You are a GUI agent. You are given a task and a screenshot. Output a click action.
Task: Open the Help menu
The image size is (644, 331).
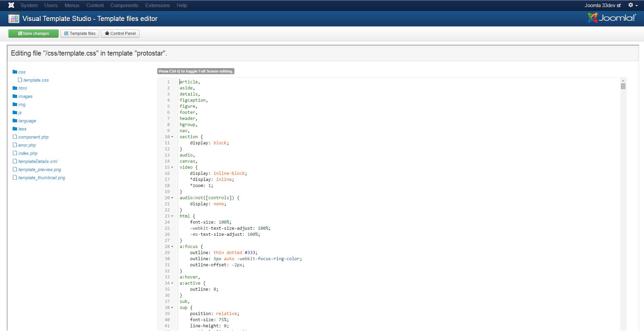(x=182, y=5)
